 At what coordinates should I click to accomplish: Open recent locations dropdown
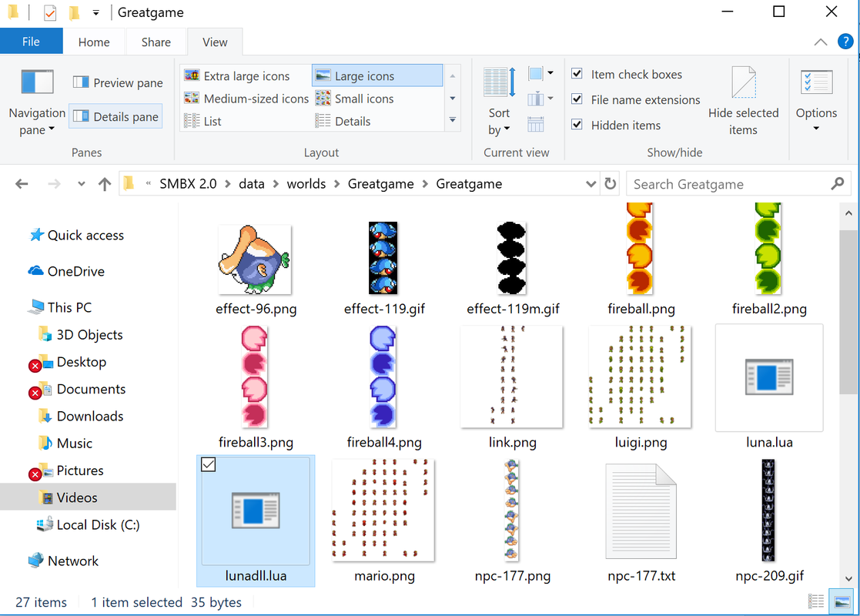point(81,184)
